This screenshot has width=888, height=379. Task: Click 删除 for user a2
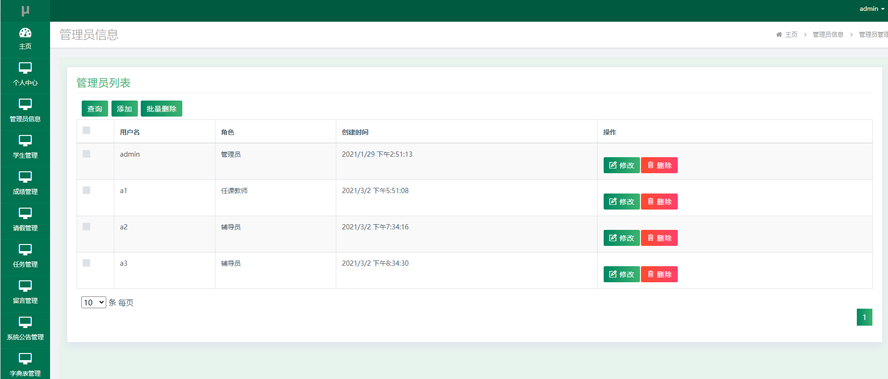(x=659, y=238)
